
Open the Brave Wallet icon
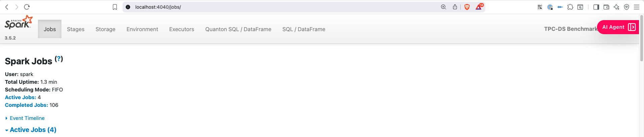click(x=606, y=7)
